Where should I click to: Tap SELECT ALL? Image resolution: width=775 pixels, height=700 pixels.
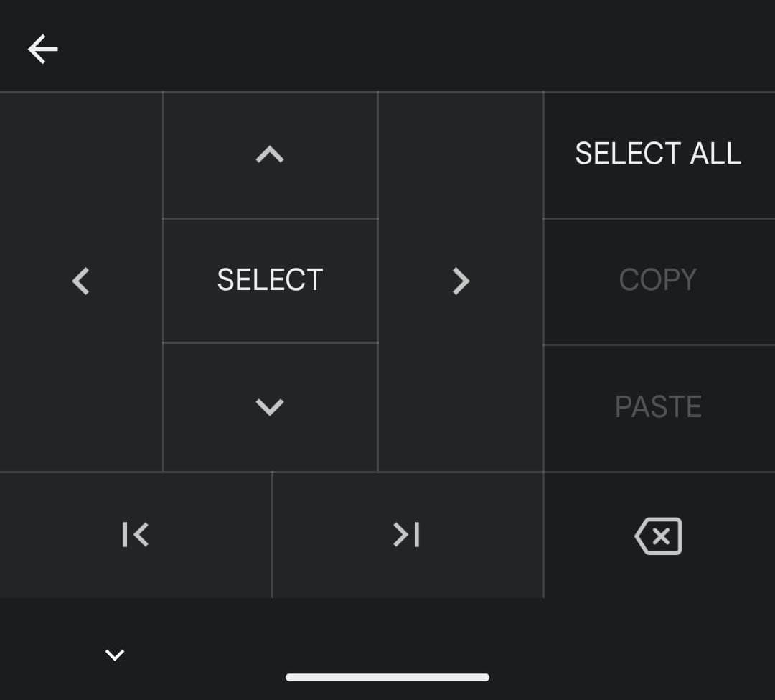[x=658, y=154]
